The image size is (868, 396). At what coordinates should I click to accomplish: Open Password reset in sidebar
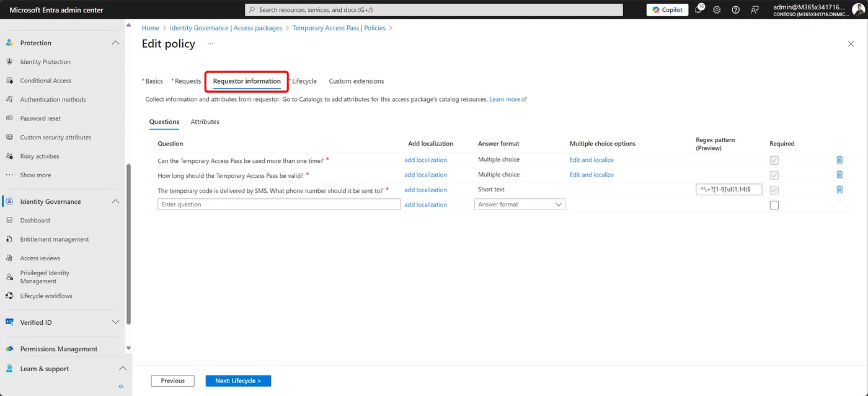40,118
